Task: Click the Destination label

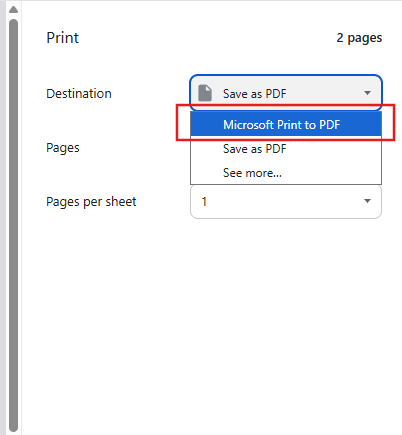Action: pyautogui.click(x=79, y=93)
